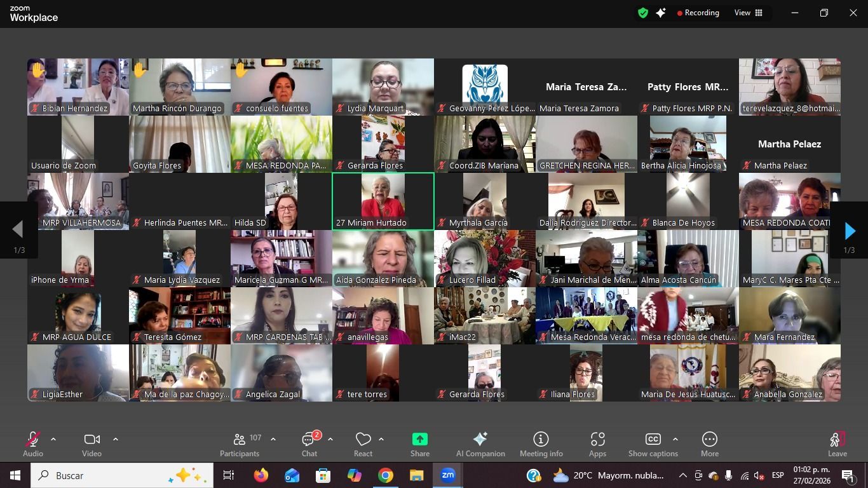Open Firefox from the taskbar
The height and width of the screenshot is (488, 868).
tap(261, 475)
